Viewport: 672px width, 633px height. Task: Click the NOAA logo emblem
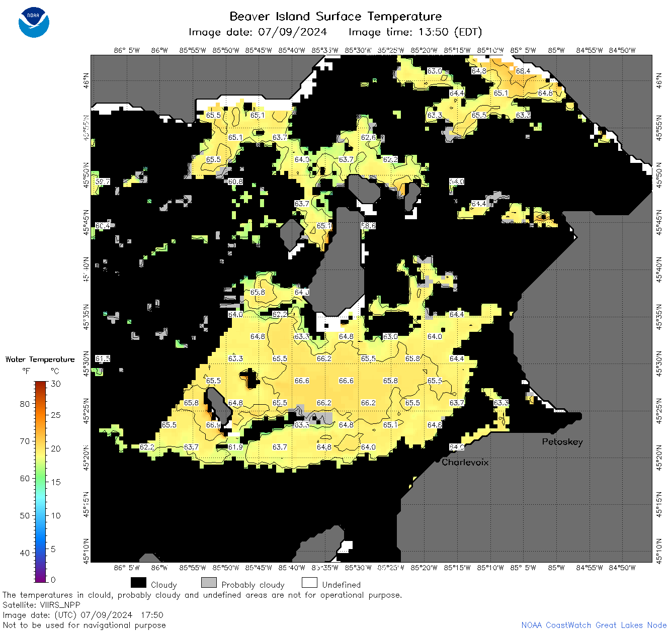34,22
